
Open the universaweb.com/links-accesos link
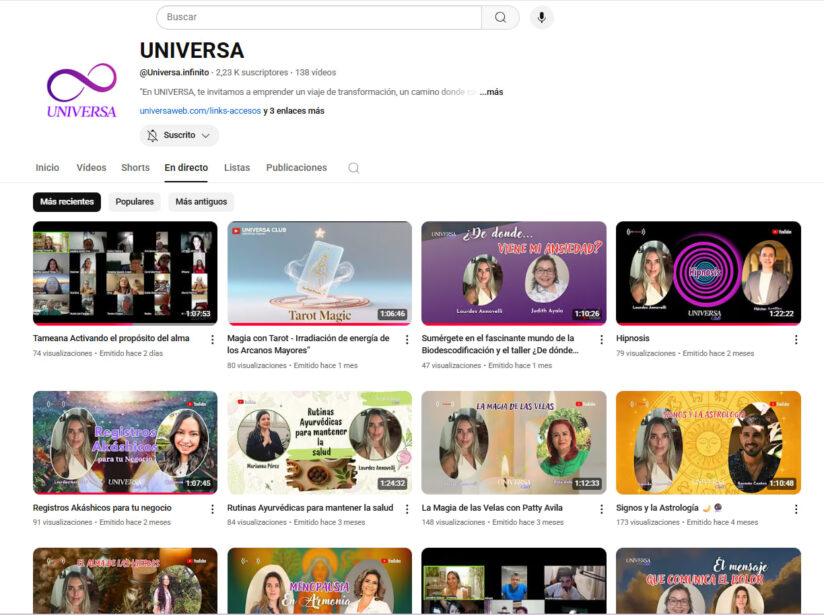click(x=199, y=111)
